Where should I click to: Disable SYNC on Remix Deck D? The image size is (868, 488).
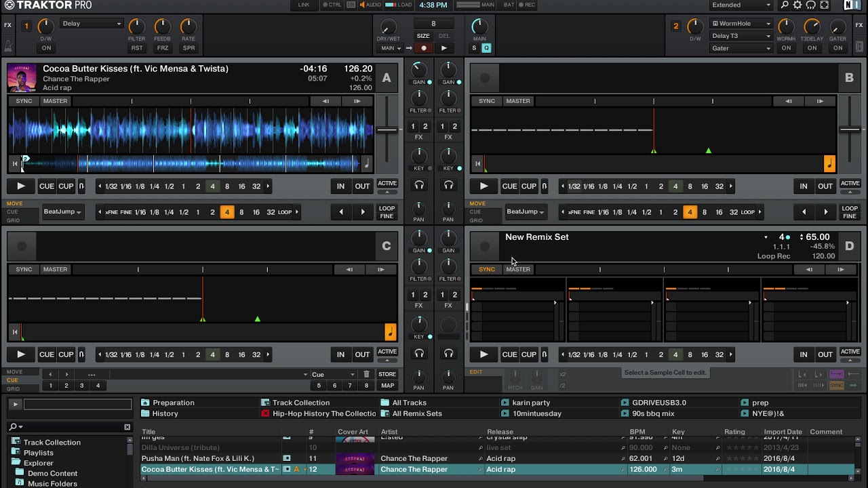coord(487,269)
